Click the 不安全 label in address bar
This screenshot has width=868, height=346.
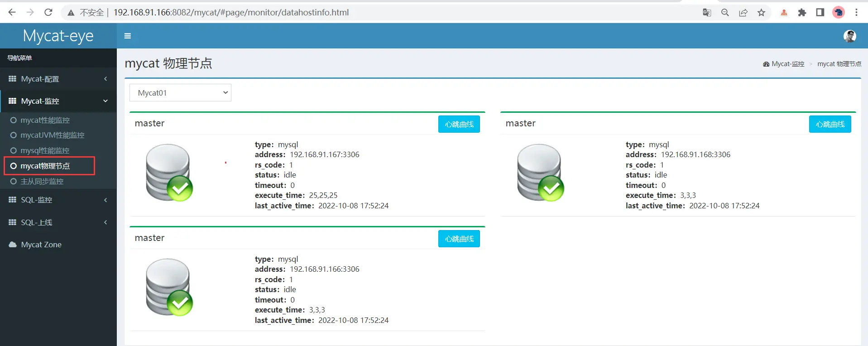pos(92,13)
